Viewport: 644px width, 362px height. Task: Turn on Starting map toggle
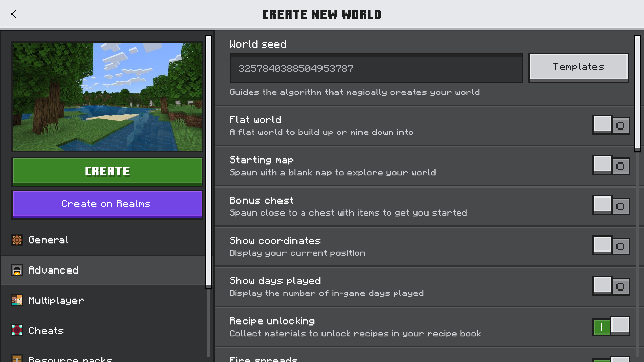pos(611,165)
